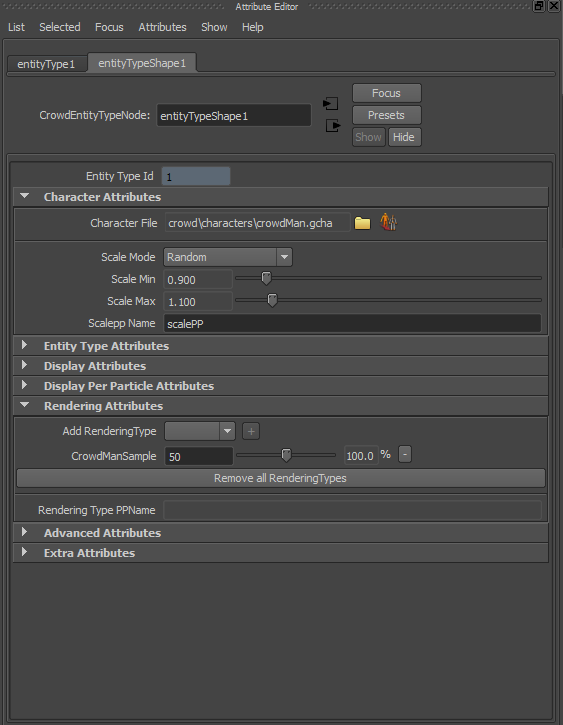Click the float window icon in title bar
Image resolution: width=563 pixels, height=725 pixels.
(539, 6)
